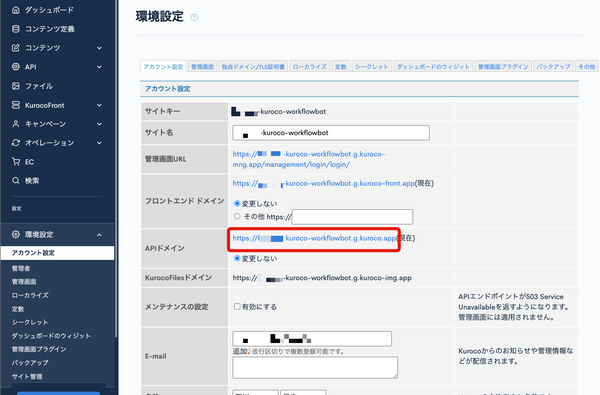600x395 pixels.
Task: Click the コンテンツ edit icon
Action: [16, 48]
